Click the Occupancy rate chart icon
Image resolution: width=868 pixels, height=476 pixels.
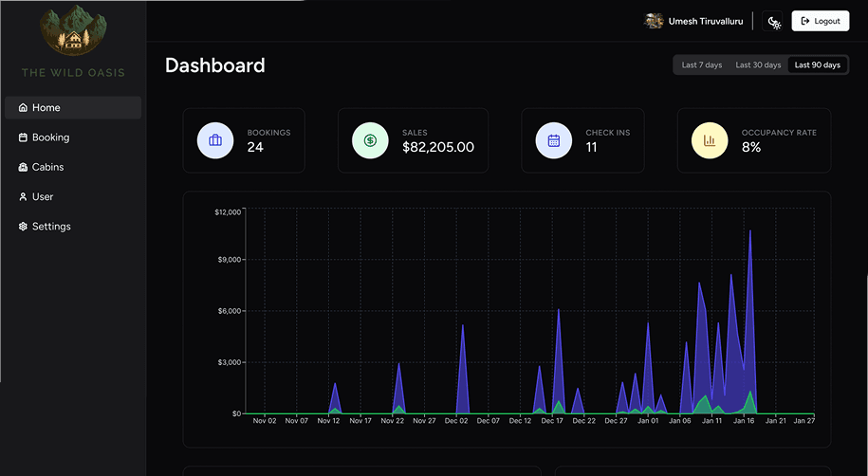pyautogui.click(x=709, y=140)
